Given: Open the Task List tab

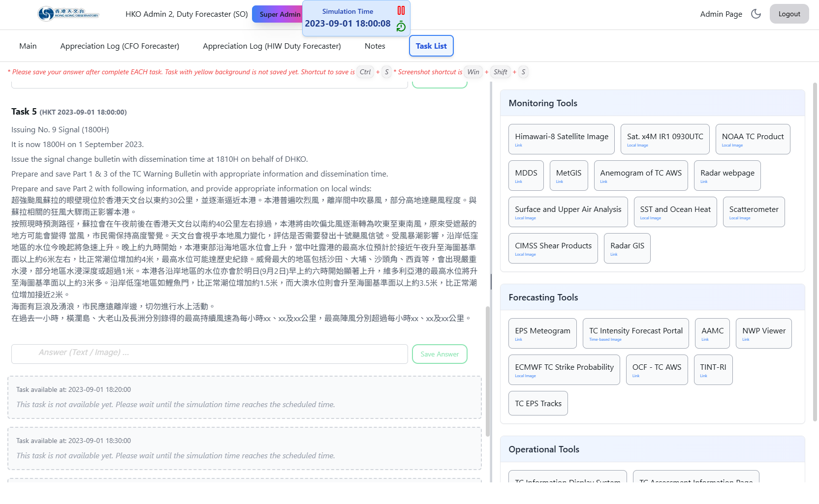Looking at the screenshot, I should click(x=431, y=46).
